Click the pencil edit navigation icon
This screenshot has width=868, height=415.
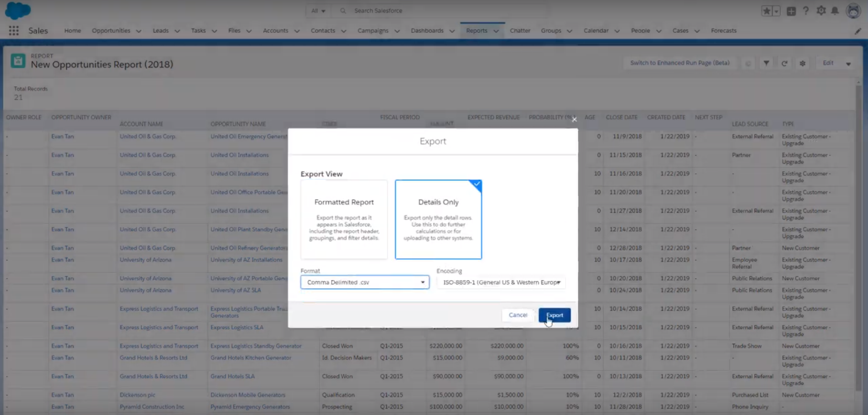(858, 31)
